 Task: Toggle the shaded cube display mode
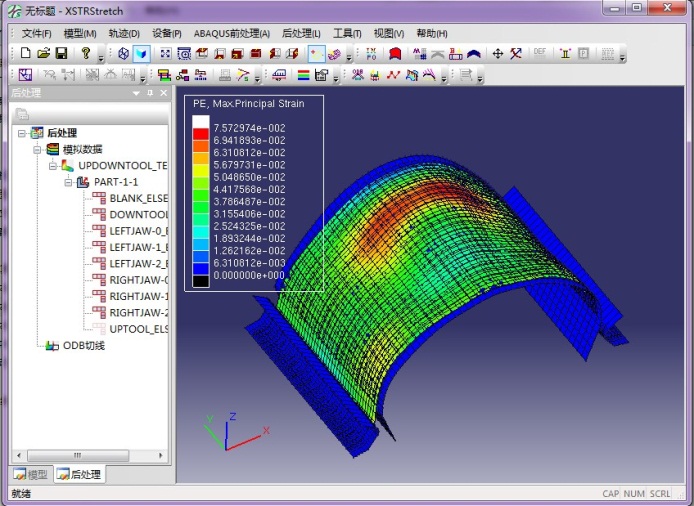(x=142, y=53)
